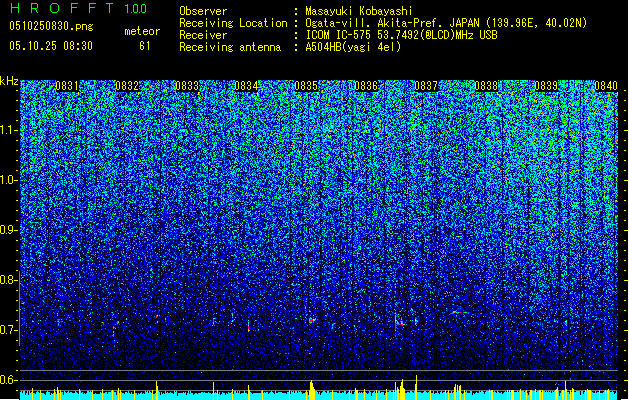Image resolution: width=629 pixels, height=400 pixels.
Task: Click the meteor label
Action: 142,31
